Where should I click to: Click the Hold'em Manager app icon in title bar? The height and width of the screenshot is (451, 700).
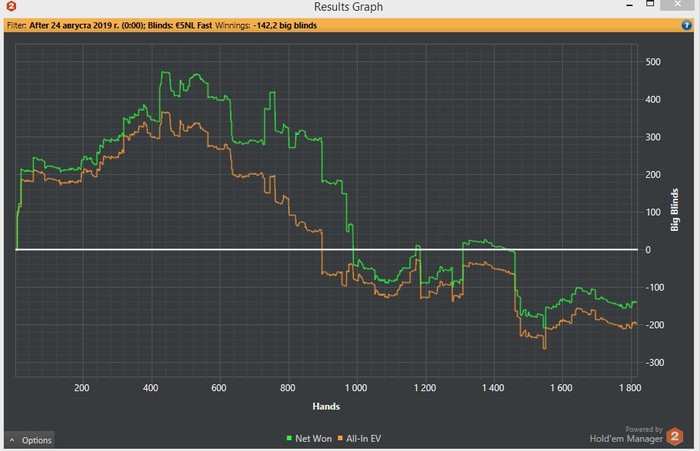pyautogui.click(x=11, y=6)
